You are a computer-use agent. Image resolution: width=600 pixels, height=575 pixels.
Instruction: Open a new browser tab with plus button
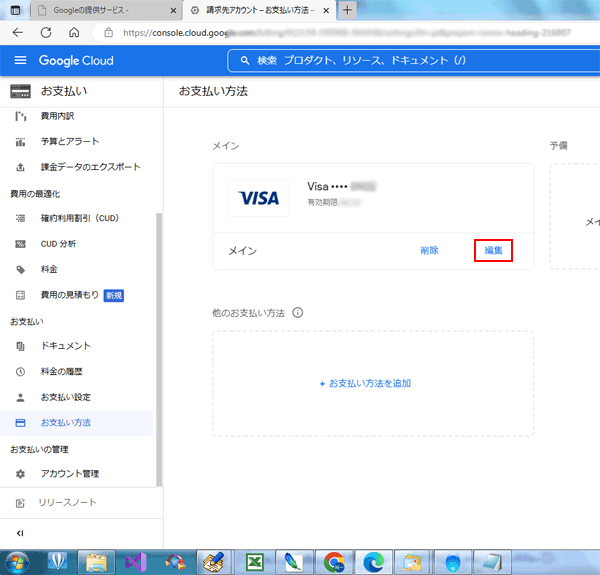pyautogui.click(x=347, y=10)
